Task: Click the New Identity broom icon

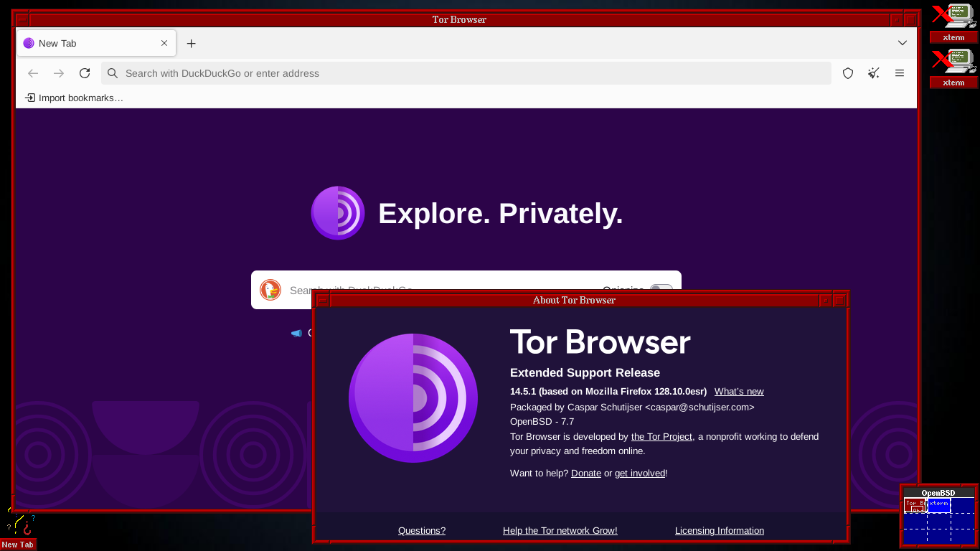Action: click(x=874, y=73)
